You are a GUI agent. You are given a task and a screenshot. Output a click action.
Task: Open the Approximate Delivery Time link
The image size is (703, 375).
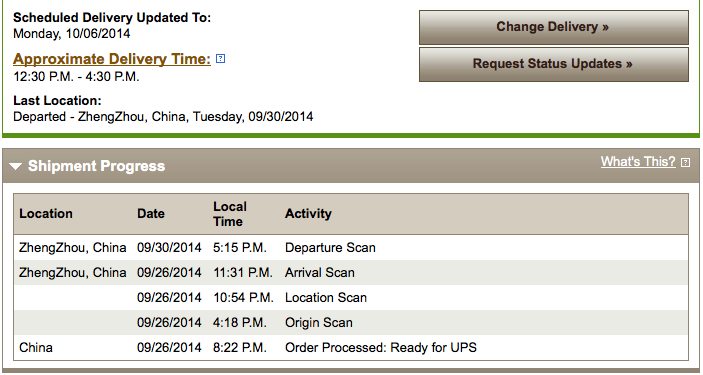tap(112, 59)
